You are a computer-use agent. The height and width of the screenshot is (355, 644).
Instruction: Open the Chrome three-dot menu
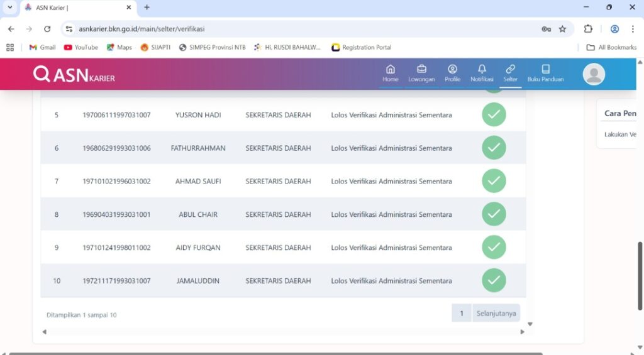tap(633, 29)
